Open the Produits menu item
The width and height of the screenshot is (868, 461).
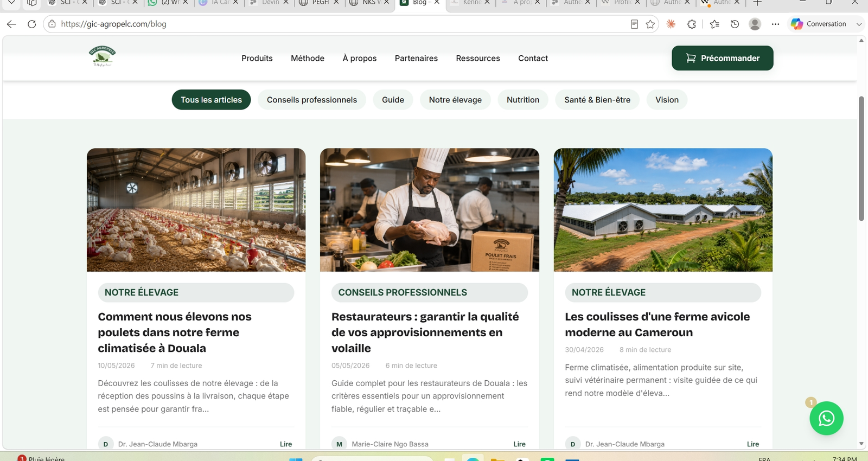tap(257, 58)
